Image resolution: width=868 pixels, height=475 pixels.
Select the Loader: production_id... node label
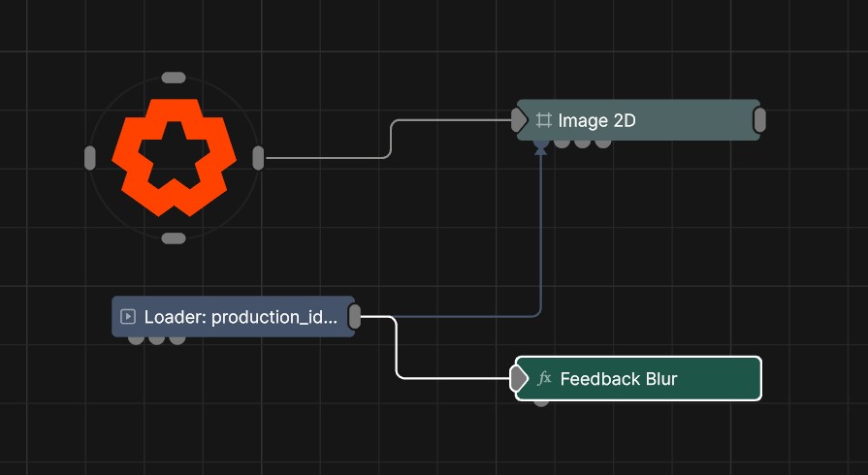241,317
